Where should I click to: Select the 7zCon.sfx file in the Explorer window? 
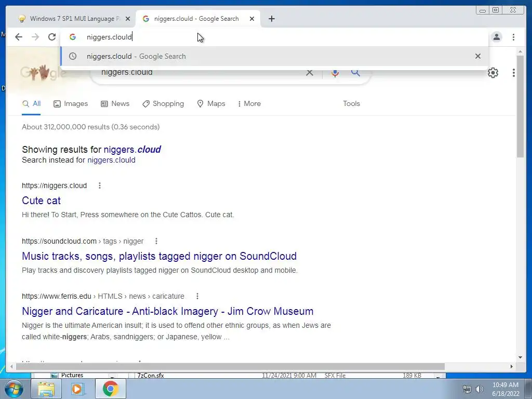pos(151,376)
